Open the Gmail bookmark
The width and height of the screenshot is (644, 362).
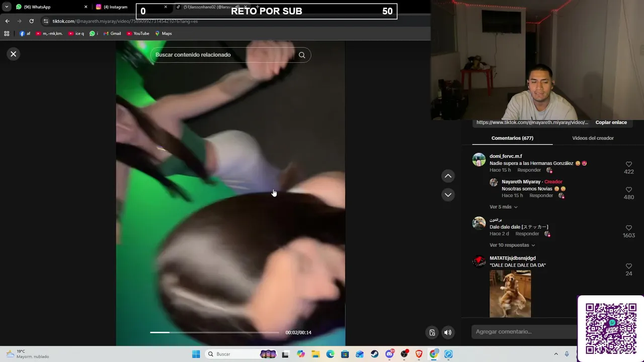click(112, 34)
